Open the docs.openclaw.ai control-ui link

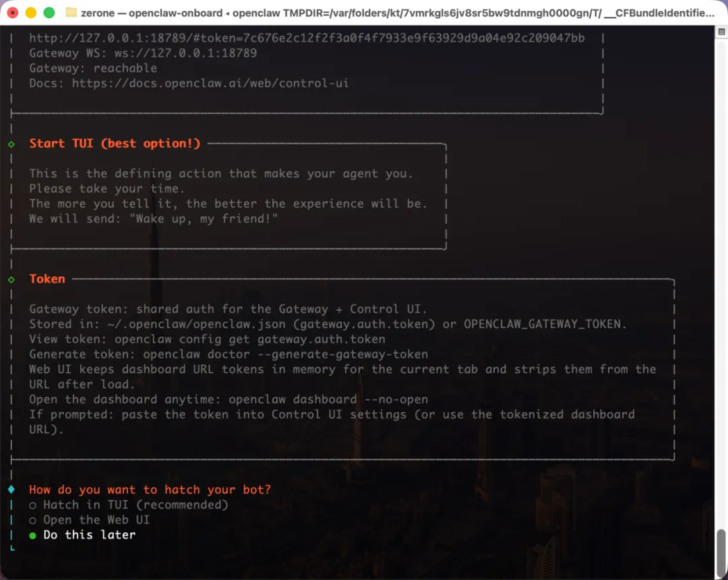coord(210,83)
